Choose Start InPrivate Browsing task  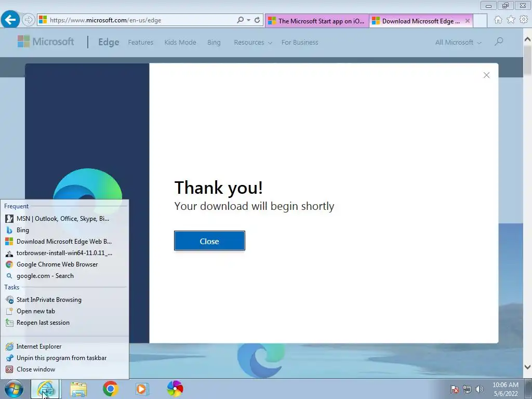click(64, 300)
